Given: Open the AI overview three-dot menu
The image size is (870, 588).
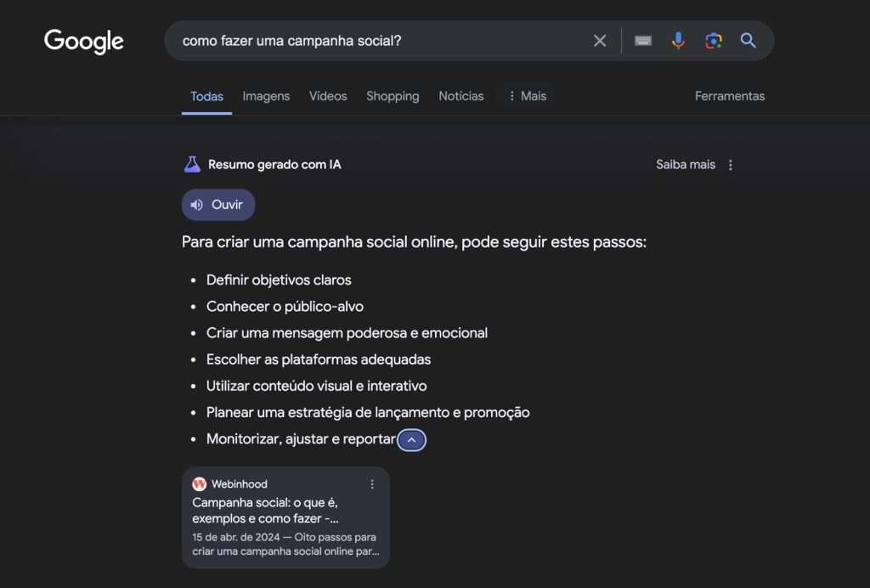Looking at the screenshot, I should point(731,165).
